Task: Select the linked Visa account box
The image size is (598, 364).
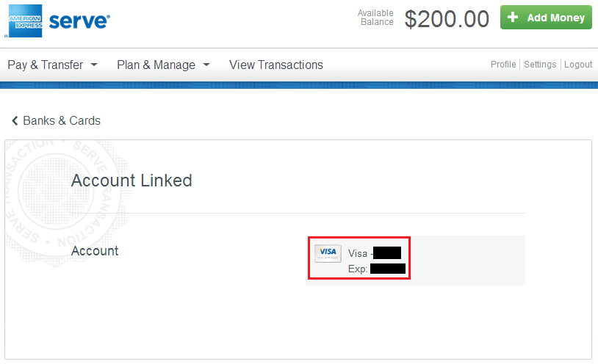Action: tap(359, 258)
